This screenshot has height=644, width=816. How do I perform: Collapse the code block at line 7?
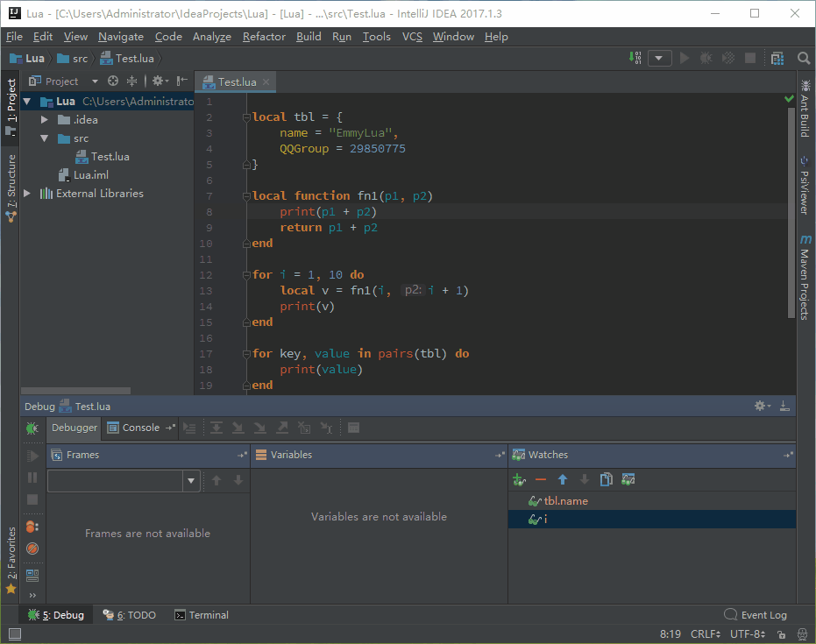[x=246, y=195]
